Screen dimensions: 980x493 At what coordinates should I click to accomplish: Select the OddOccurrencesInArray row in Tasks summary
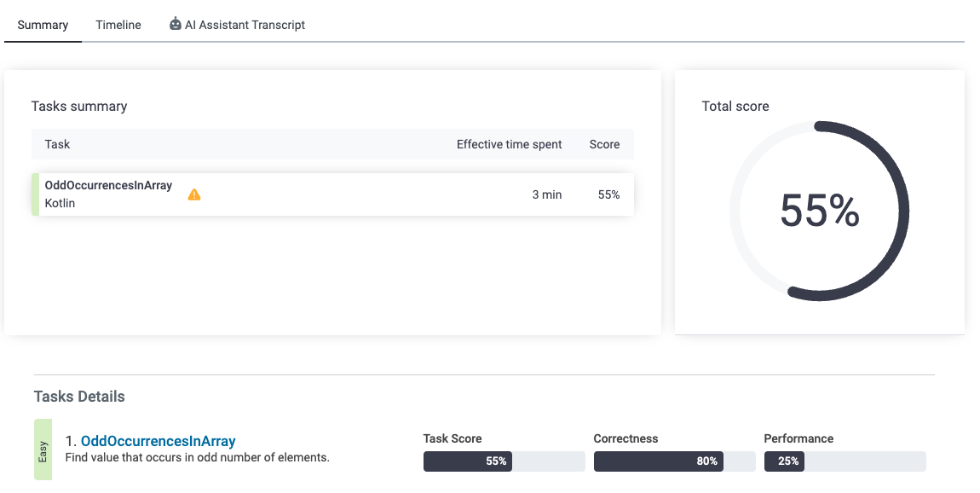point(332,194)
